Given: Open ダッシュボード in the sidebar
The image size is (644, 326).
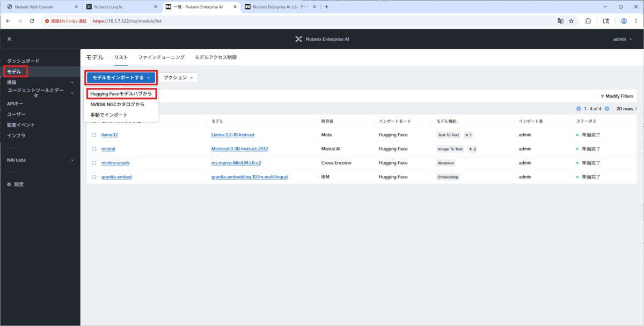Looking at the screenshot, I should [23, 61].
